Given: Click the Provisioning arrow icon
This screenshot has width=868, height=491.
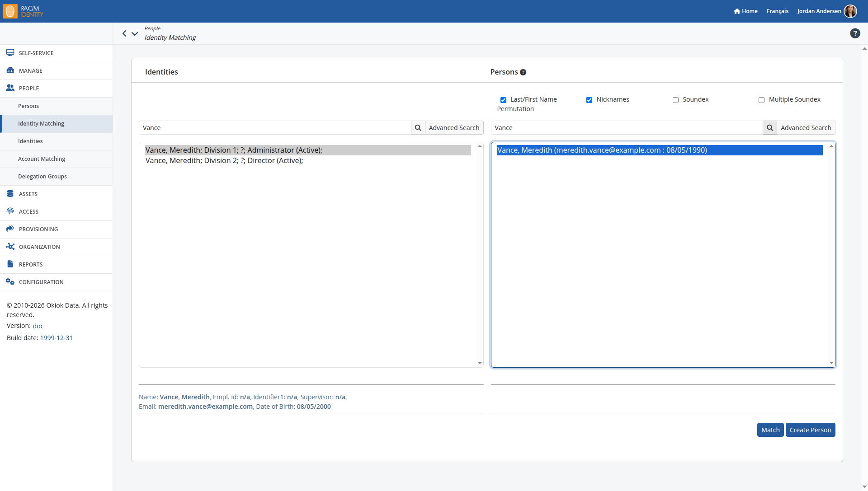Looking at the screenshot, I should (10, 229).
